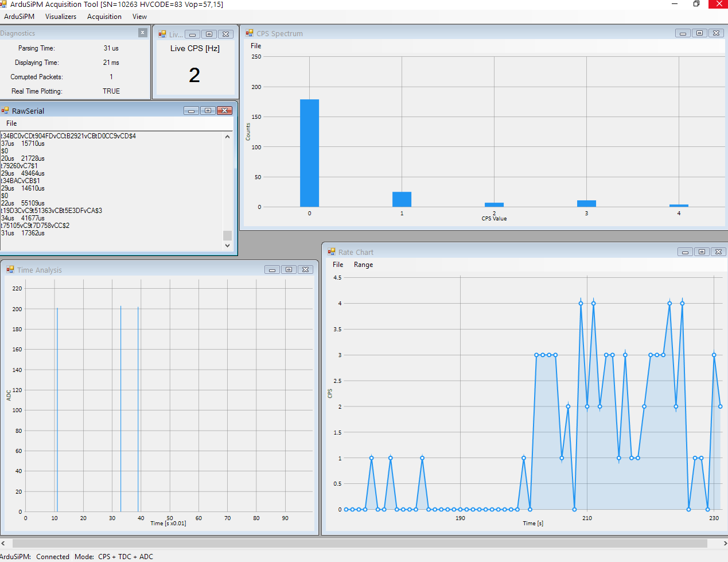Image resolution: width=728 pixels, height=562 pixels.
Task: Click the Real Time Plotting TRUE value
Action: (111, 91)
